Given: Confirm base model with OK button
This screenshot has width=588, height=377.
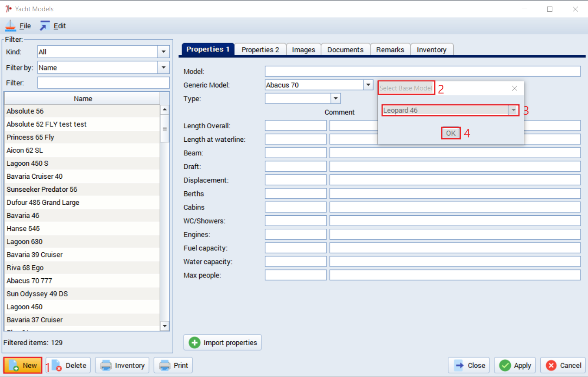Looking at the screenshot, I should coord(451,133).
